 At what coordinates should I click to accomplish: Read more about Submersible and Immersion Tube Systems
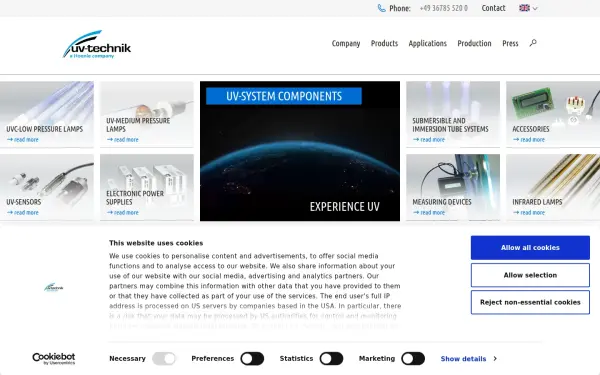(x=429, y=140)
